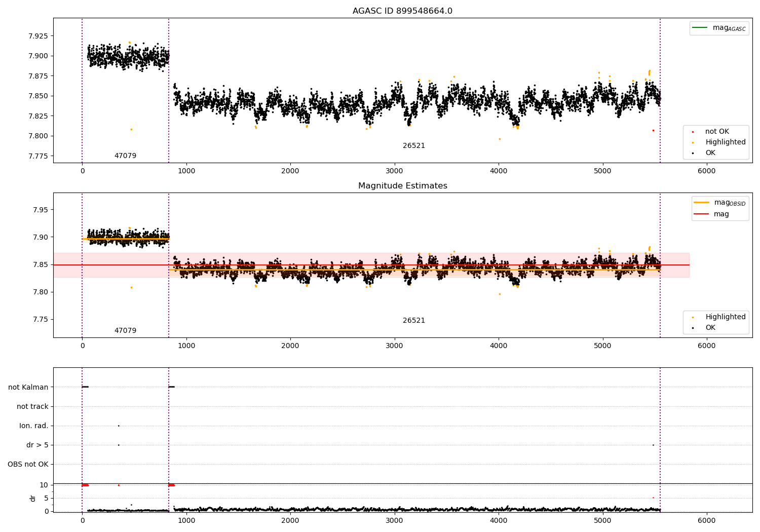760x532 pixels.
Task: Click the 10 tick on the dr axis
Action: click(x=44, y=485)
